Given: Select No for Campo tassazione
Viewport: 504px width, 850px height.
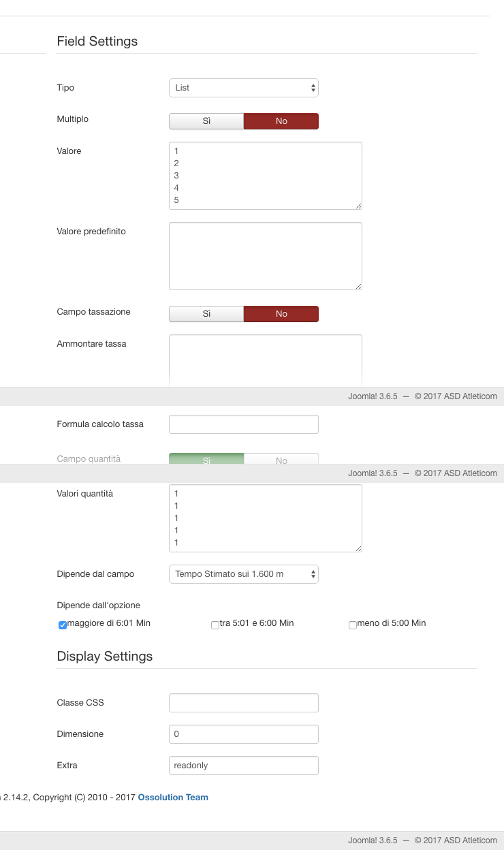Looking at the screenshot, I should click(x=281, y=314).
